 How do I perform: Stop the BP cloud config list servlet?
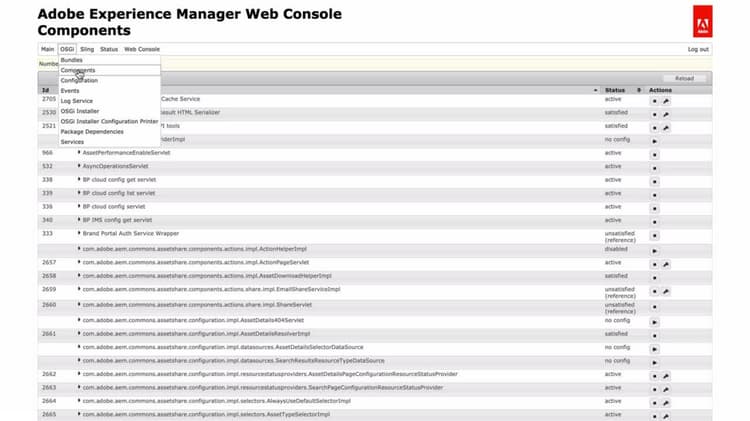pyautogui.click(x=654, y=195)
